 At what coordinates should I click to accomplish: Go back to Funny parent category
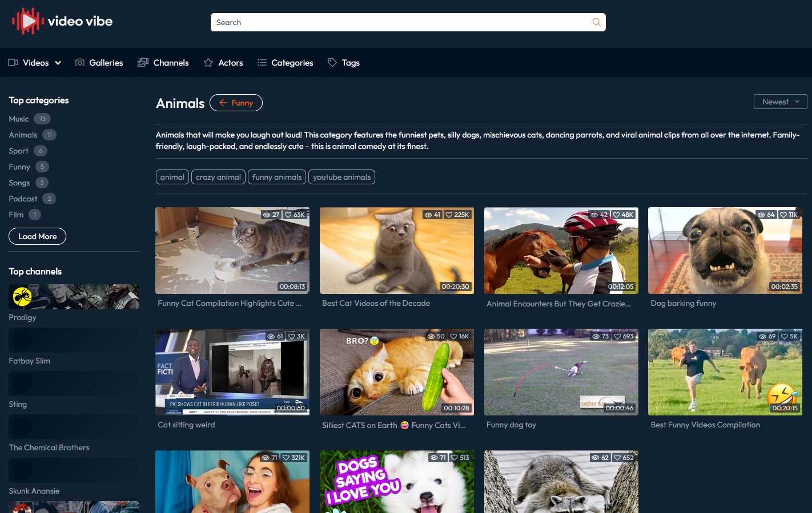tap(236, 103)
